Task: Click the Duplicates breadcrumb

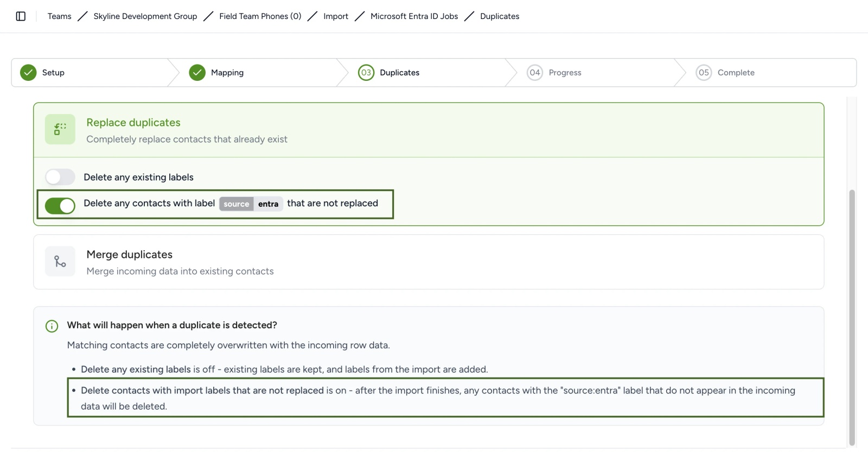Action: [x=500, y=16]
